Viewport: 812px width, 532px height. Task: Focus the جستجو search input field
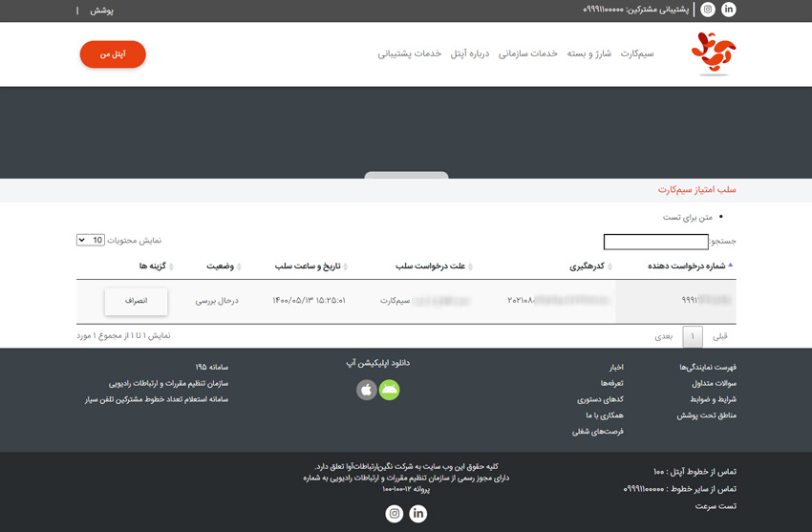tap(655, 242)
